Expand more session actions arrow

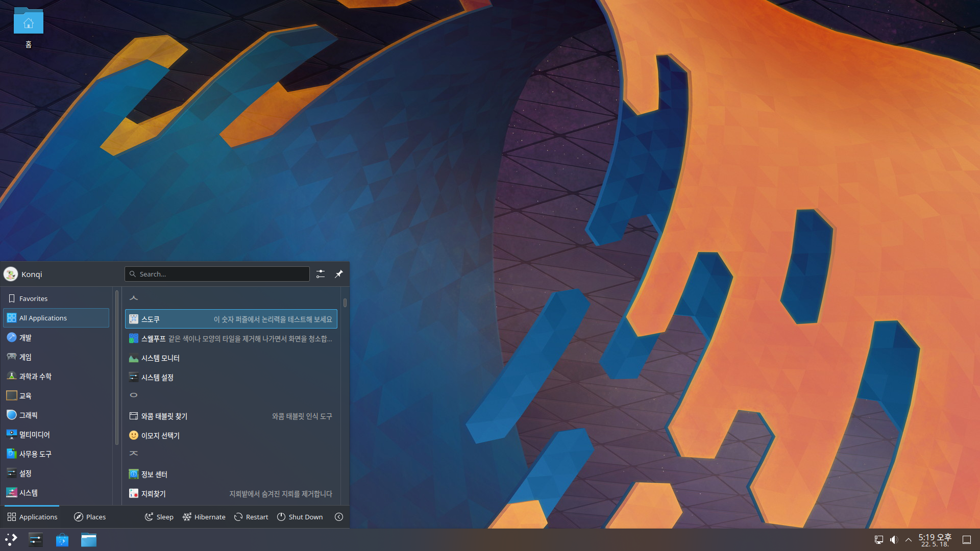pos(339,517)
